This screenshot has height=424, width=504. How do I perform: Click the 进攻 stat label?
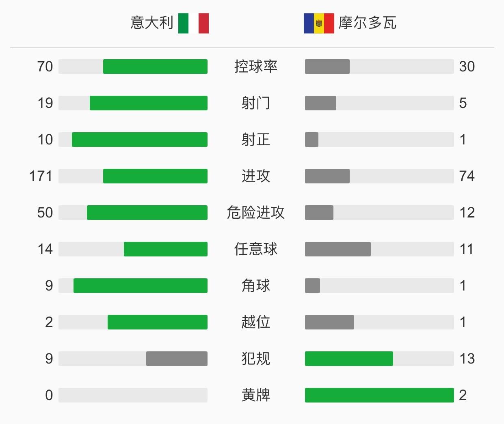tap(256, 176)
